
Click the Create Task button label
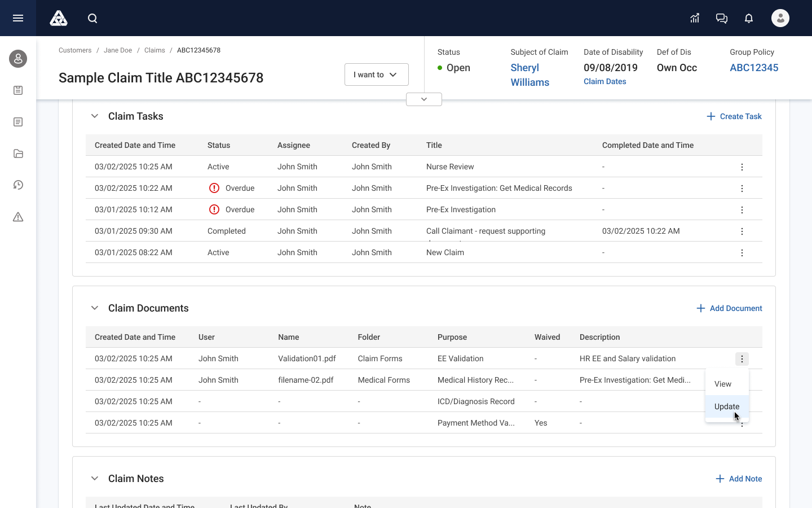point(741,116)
